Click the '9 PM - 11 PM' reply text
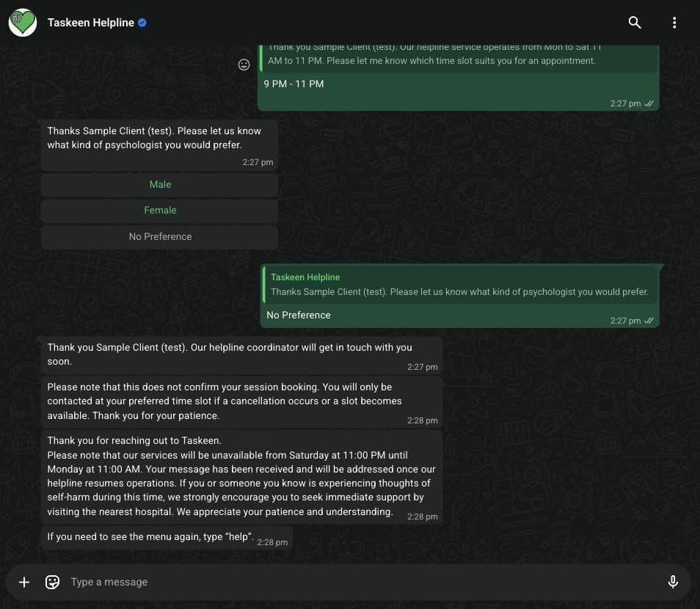This screenshot has height=609, width=700. click(x=294, y=84)
